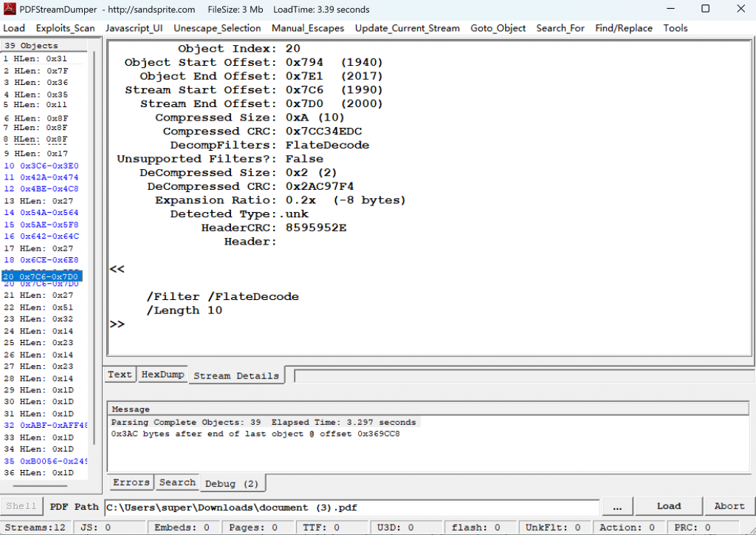The height and width of the screenshot is (535, 756).
Task: Click the field next to Stream Details tab
Action: click(524, 376)
